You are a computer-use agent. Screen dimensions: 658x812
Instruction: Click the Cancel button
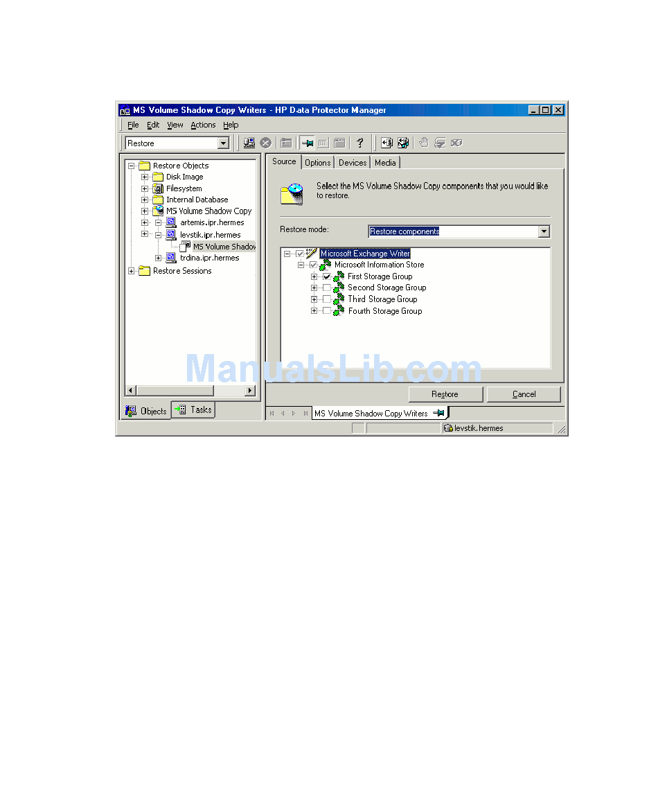pos(524,394)
